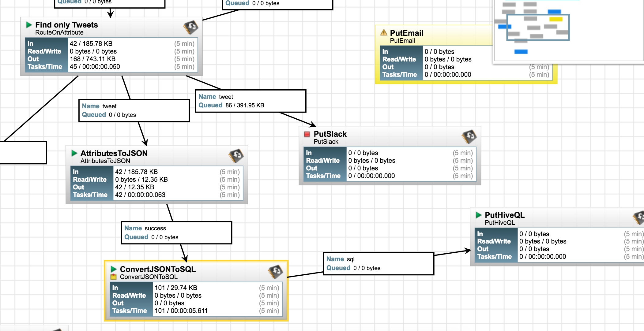This screenshot has height=331, width=644.
Task: Select the success connection label
Action: [x=176, y=233]
